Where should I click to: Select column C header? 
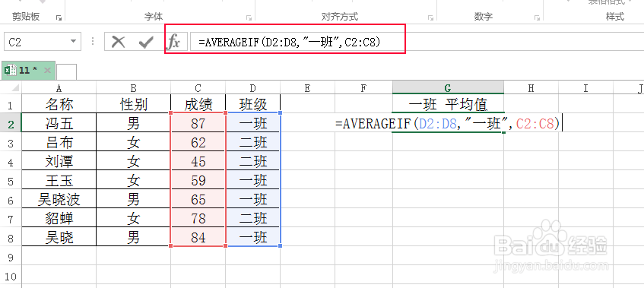click(x=198, y=87)
